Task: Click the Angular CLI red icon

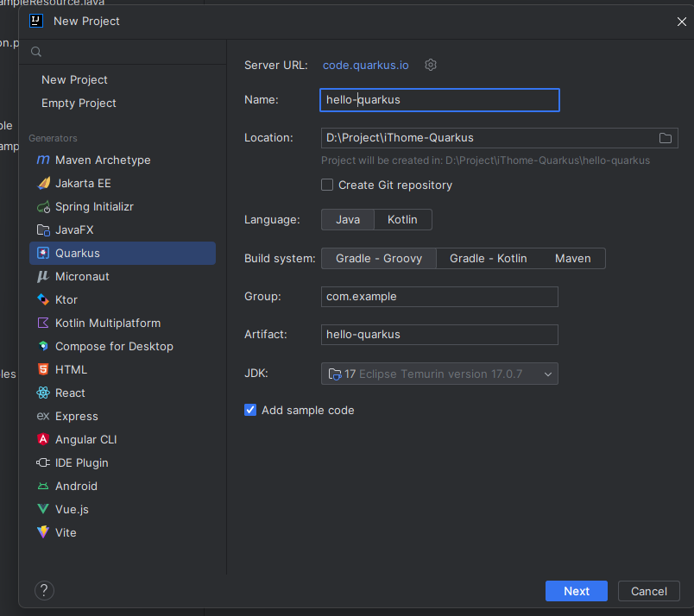Action: click(43, 439)
